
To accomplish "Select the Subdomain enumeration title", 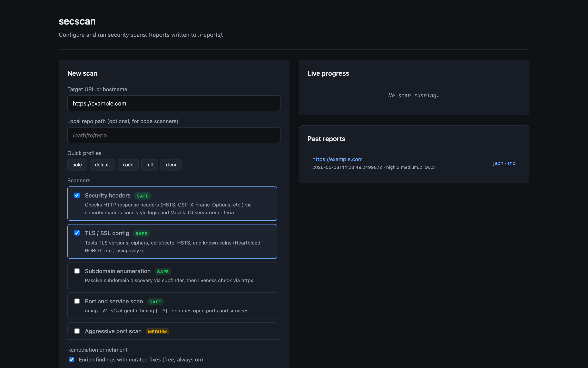I will pyautogui.click(x=118, y=271).
